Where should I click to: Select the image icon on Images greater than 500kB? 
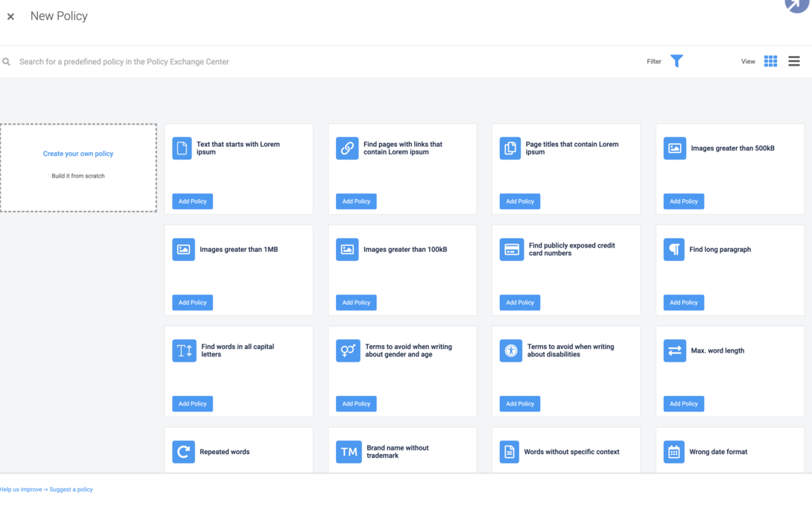(x=674, y=148)
